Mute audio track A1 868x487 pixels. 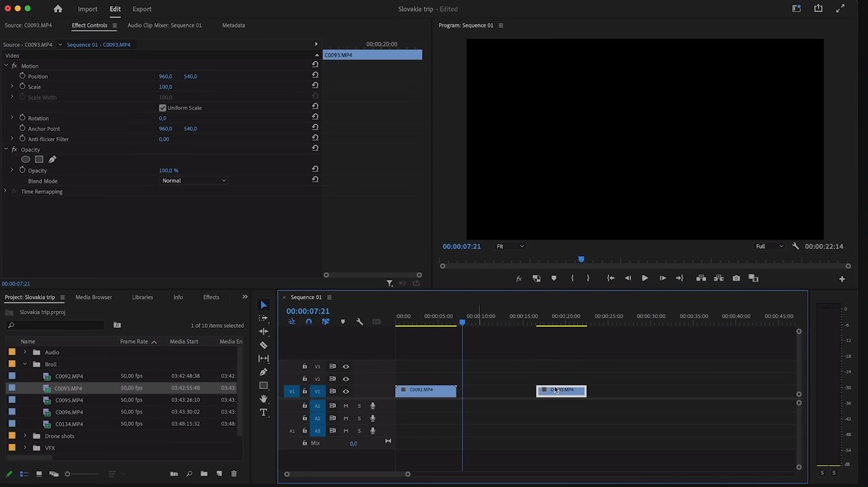click(346, 406)
